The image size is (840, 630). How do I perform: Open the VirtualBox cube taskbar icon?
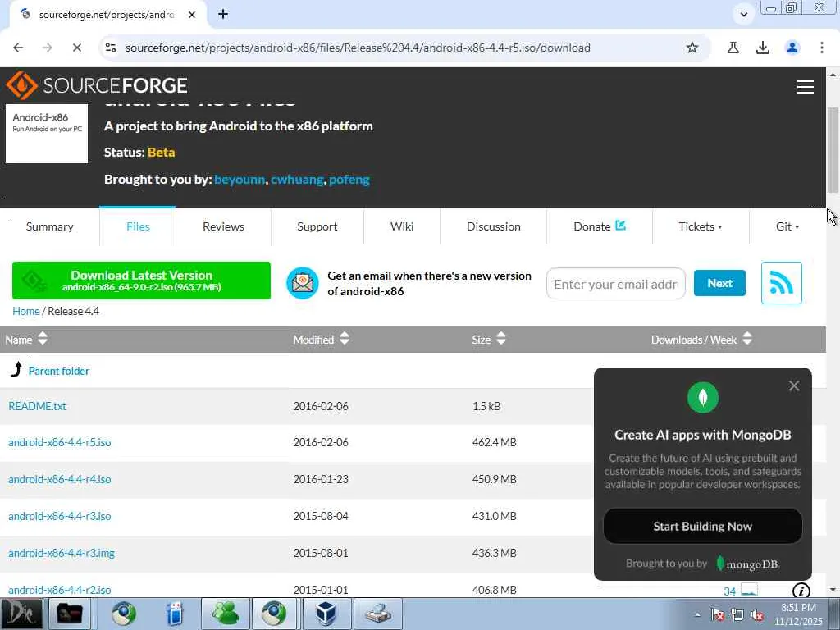coord(326,614)
